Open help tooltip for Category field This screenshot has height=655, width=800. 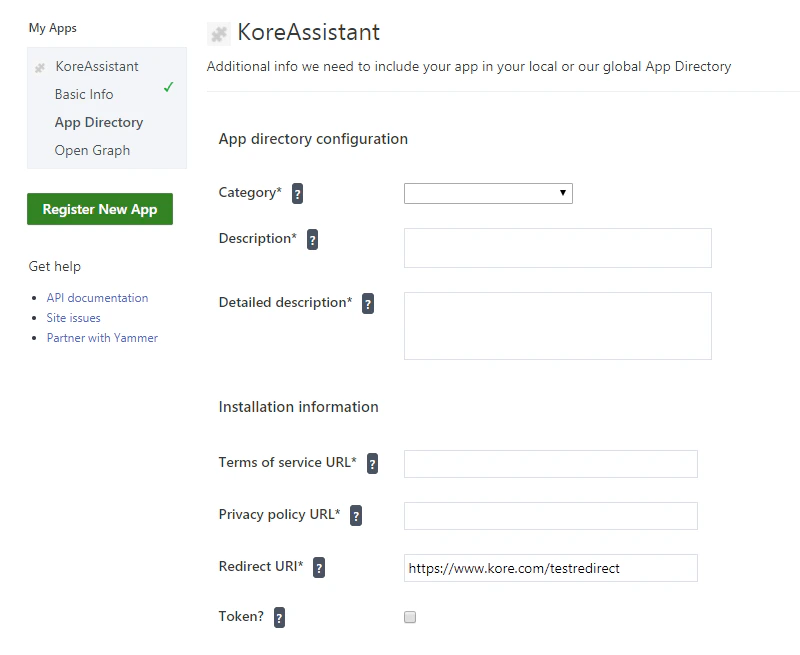297,193
